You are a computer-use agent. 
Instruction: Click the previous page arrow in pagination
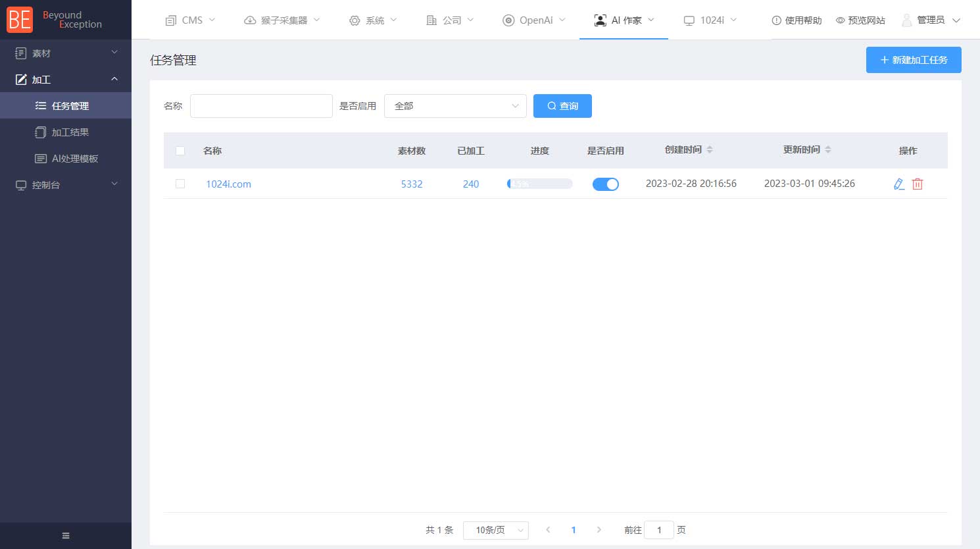click(x=548, y=530)
